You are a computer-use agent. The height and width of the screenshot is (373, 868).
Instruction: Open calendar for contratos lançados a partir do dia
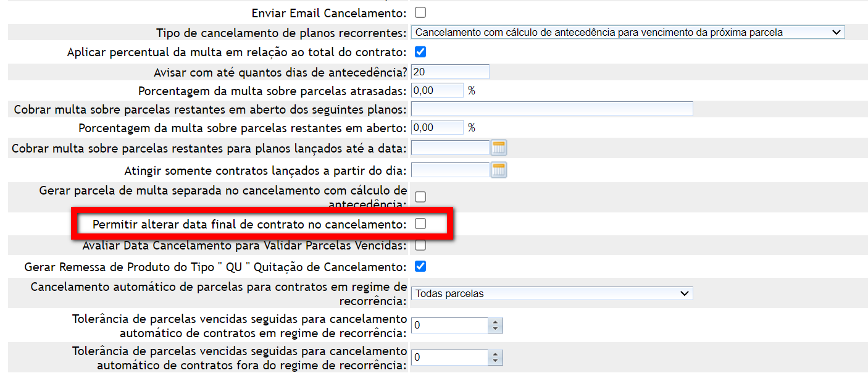tap(499, 170)
